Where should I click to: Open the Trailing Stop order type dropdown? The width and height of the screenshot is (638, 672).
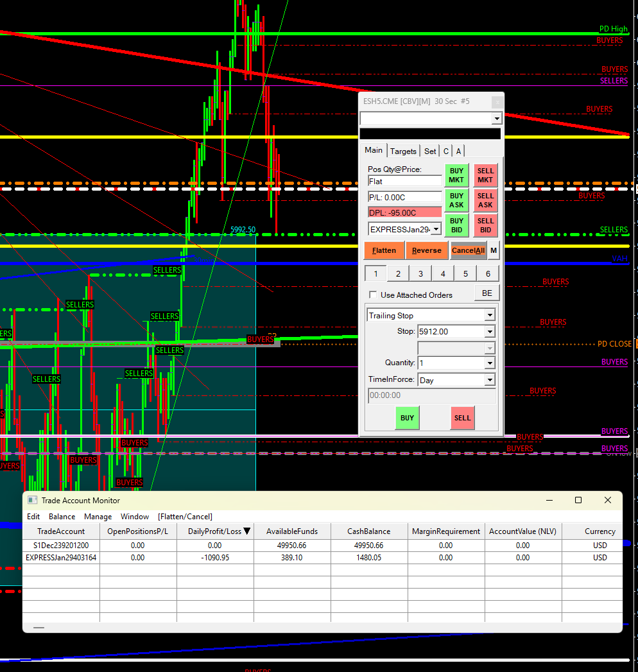tap(490, 315)
